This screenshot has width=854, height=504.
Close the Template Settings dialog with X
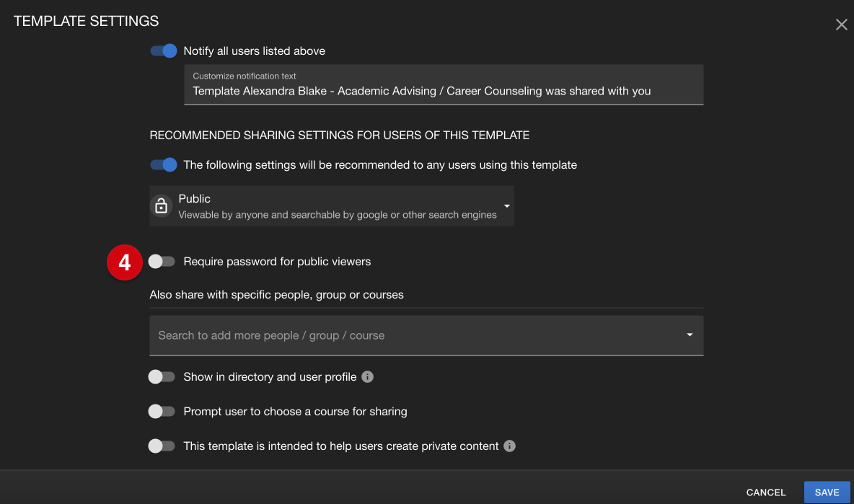pyautogui.click(x=841, y=25)
